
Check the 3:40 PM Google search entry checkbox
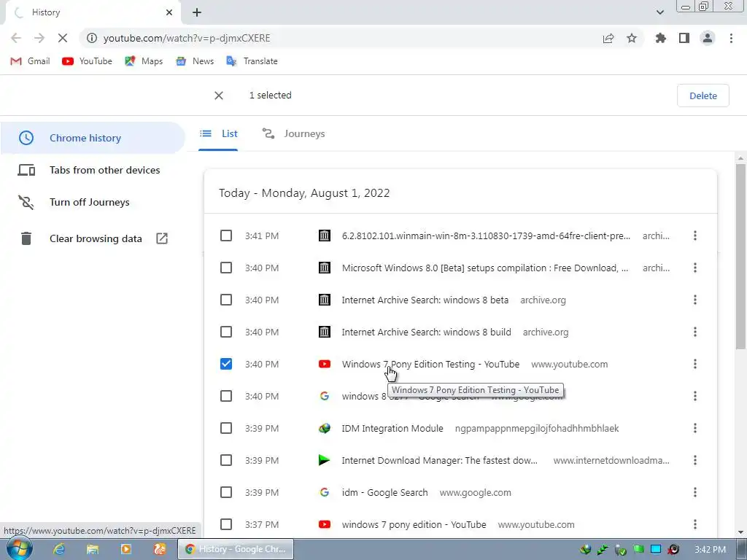click(x=226, y=396)
